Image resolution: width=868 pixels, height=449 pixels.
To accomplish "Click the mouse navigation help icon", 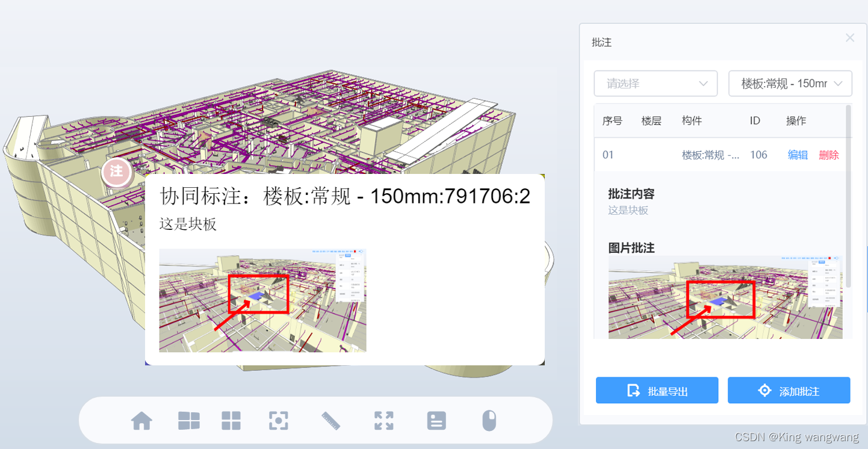I will 489,421.
